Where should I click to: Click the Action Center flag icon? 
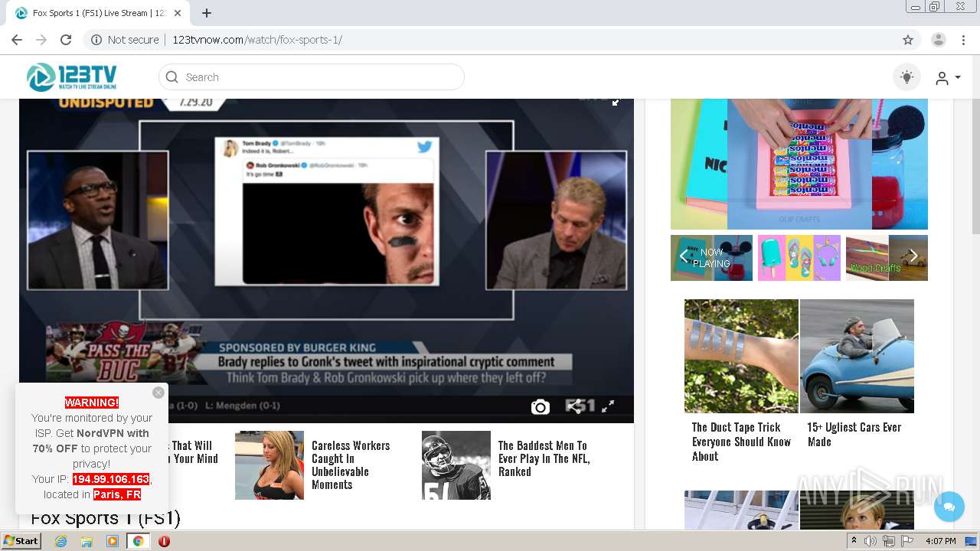pos(906,541)
